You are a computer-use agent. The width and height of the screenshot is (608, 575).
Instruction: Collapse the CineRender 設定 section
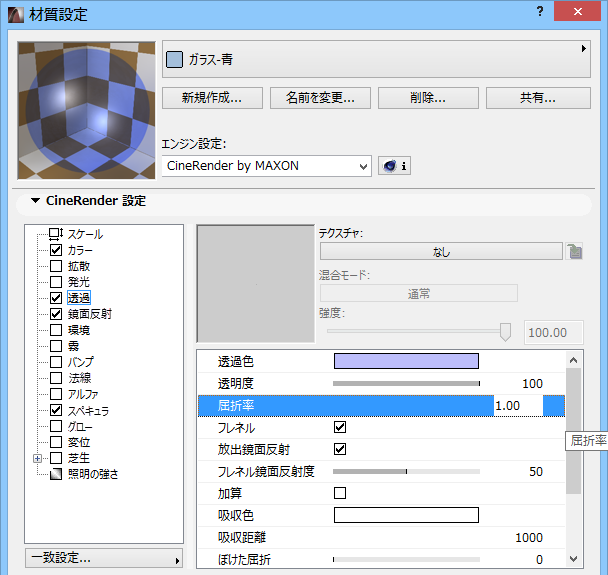click(x=36, y=200)
